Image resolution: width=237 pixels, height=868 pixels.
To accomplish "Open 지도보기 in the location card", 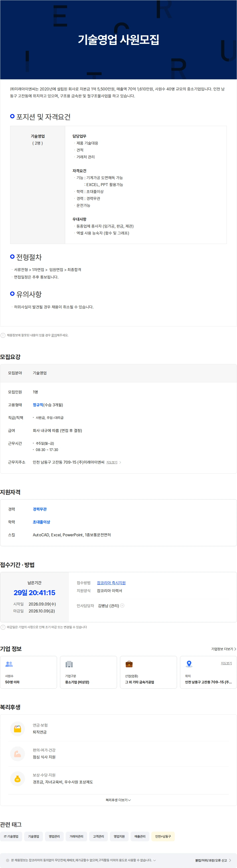I will click(x=226, y=663).
